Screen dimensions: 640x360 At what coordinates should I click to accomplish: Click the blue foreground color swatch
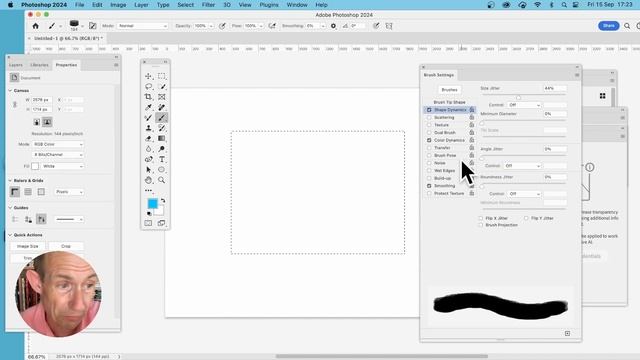[153, 204]
